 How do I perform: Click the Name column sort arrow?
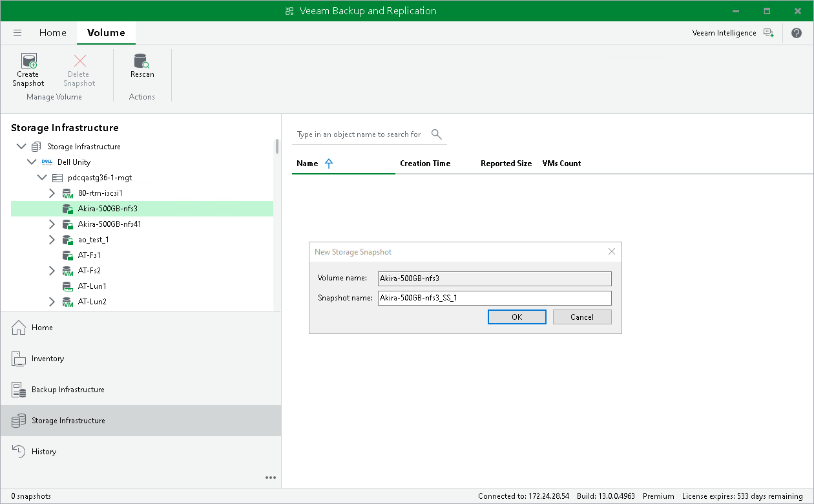[329, 163]
